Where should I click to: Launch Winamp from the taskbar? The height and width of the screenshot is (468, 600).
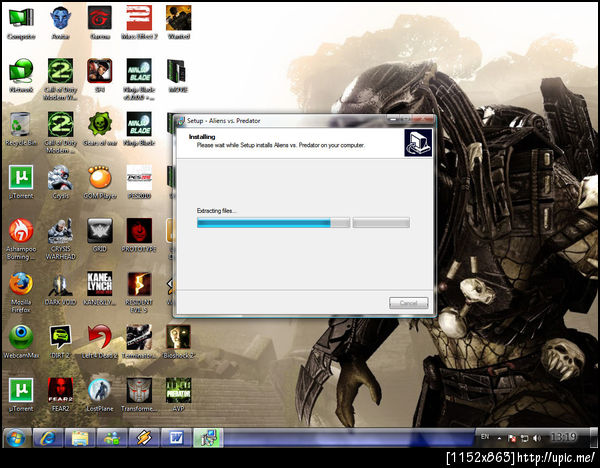point(144,438)
